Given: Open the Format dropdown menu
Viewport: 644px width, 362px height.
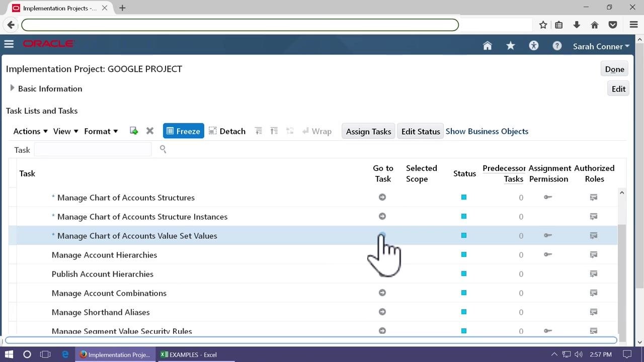Looking at the screenshot, I should pyautogui.click(x=101, y=131).
